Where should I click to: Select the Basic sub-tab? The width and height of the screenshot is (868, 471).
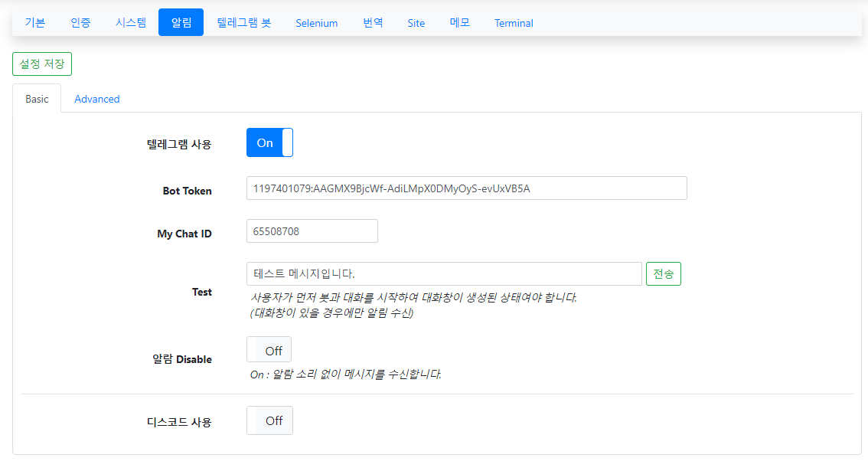pyautogui.click(x=37, y=99)
